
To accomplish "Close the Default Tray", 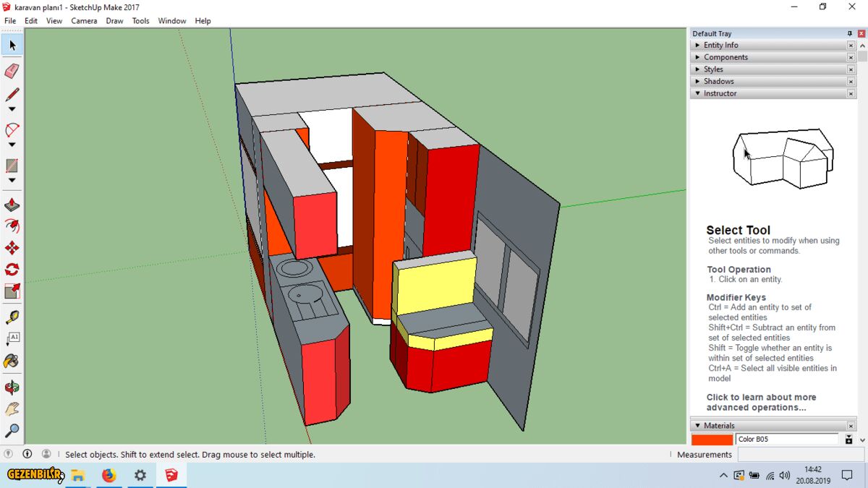I will (861, 33).
